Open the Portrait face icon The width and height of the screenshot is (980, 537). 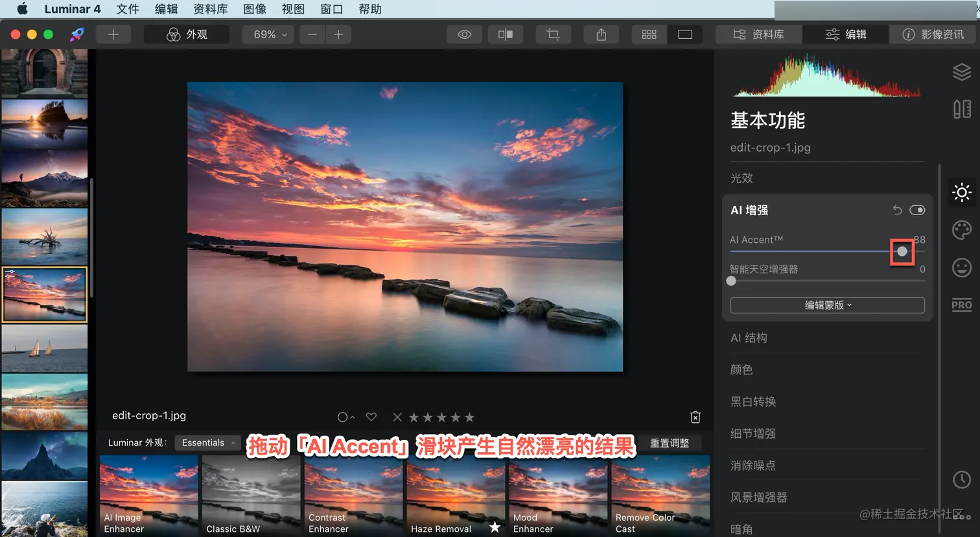pyautogui.click(x=962, y=268)
